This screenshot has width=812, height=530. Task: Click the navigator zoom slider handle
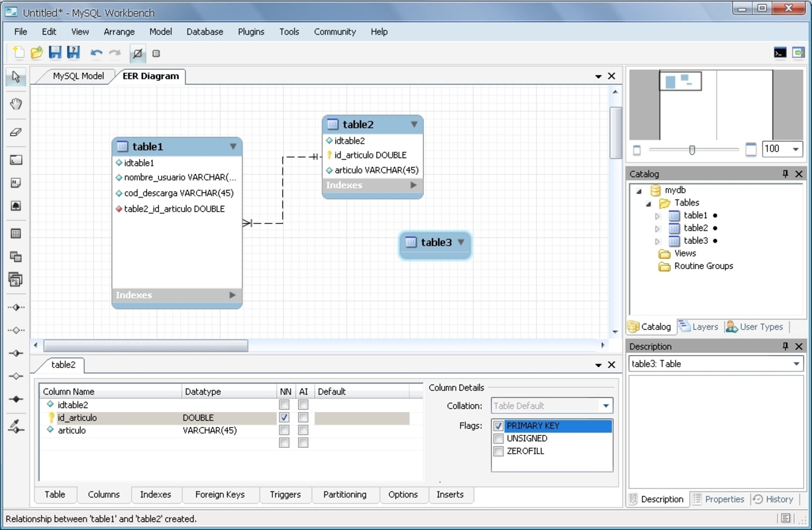pyautogui.click(x=692, y=150)
